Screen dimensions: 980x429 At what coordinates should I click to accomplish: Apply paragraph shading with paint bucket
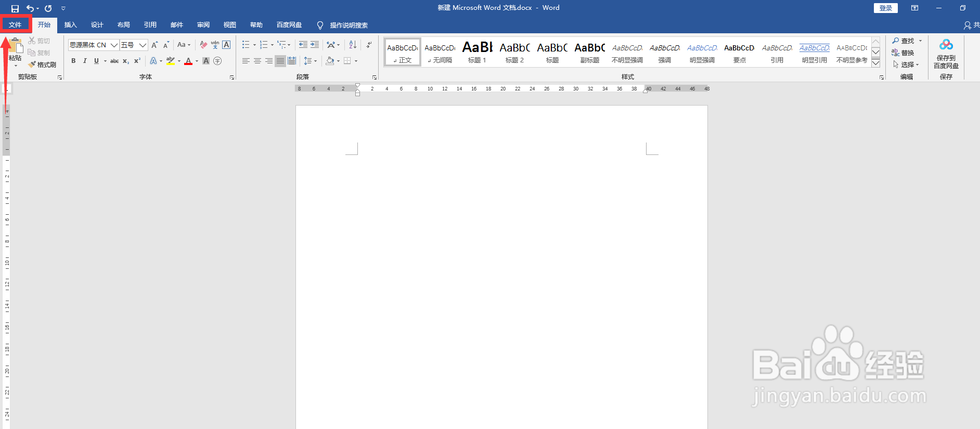click(x=330, y=61)
